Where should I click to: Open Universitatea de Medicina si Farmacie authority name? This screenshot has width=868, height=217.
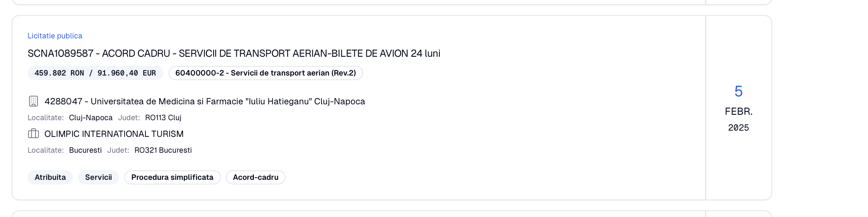pyautogui.click(x=205, y=101)
